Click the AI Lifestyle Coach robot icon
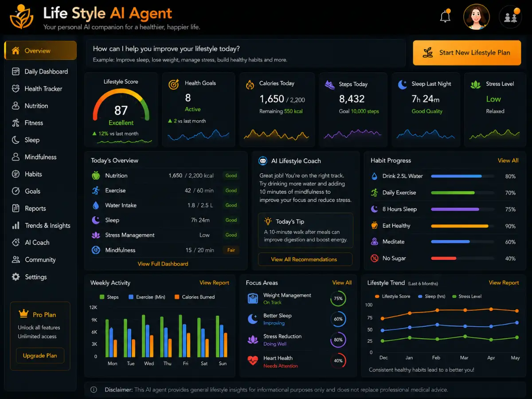The height and width of the screenshot is (399, 532). 263,161
